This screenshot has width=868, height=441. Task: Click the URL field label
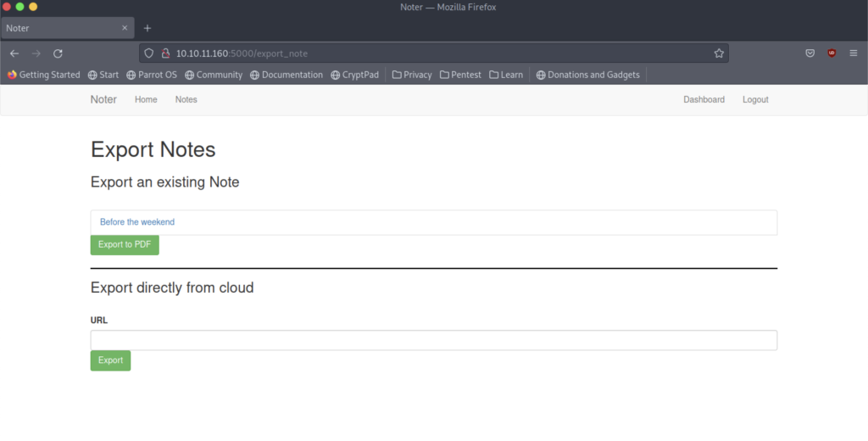pyautogui.click(x=99, y=321)
